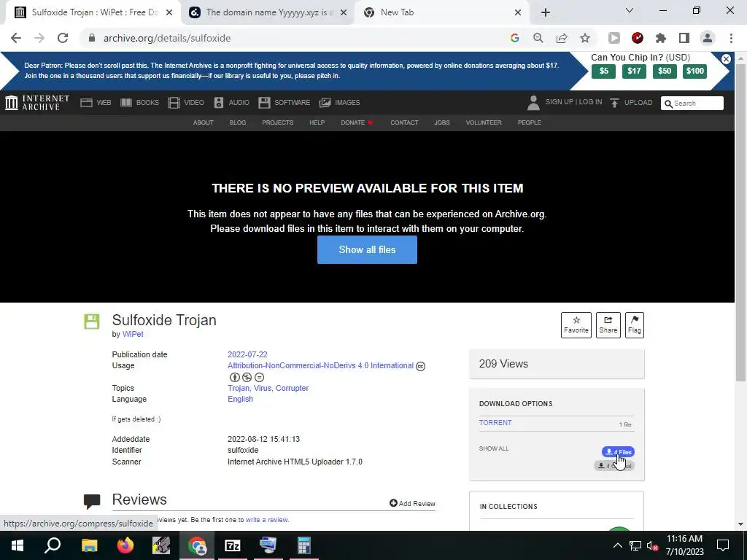The image size is (747, 560).
Task: Open the 2022-07-22 publication date link
Action: point(247,355)
